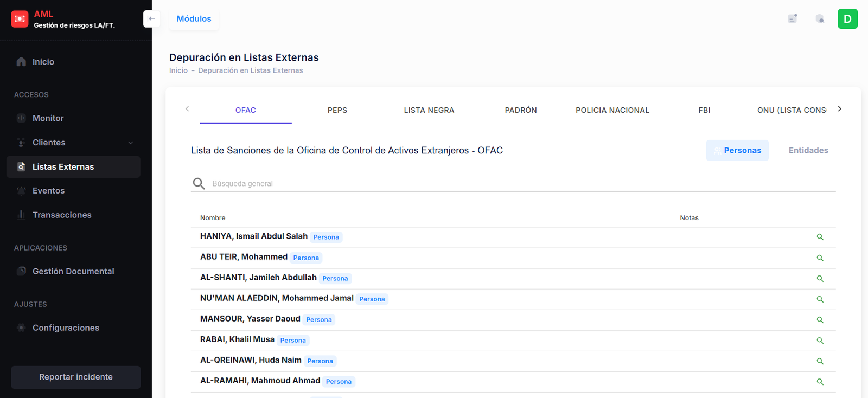Click the Búsqueda general search field
868x398 pixels.
(x=521, y=183)
